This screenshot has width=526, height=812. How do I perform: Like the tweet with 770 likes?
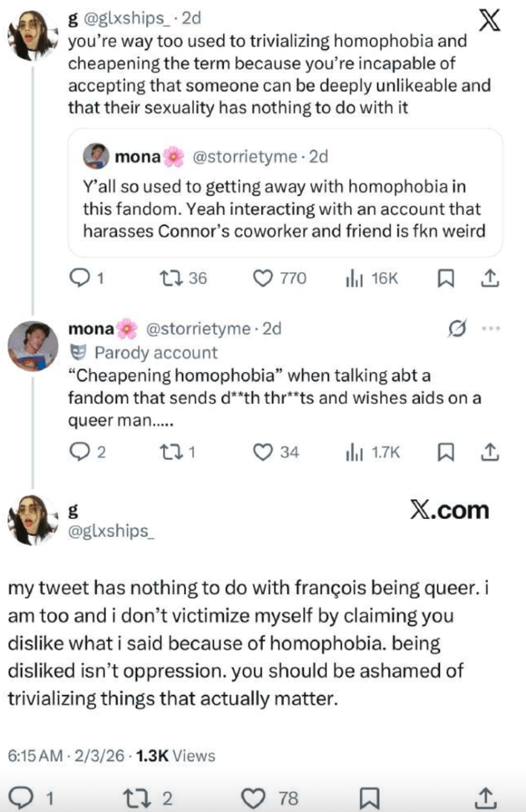[x=262, y=278]
